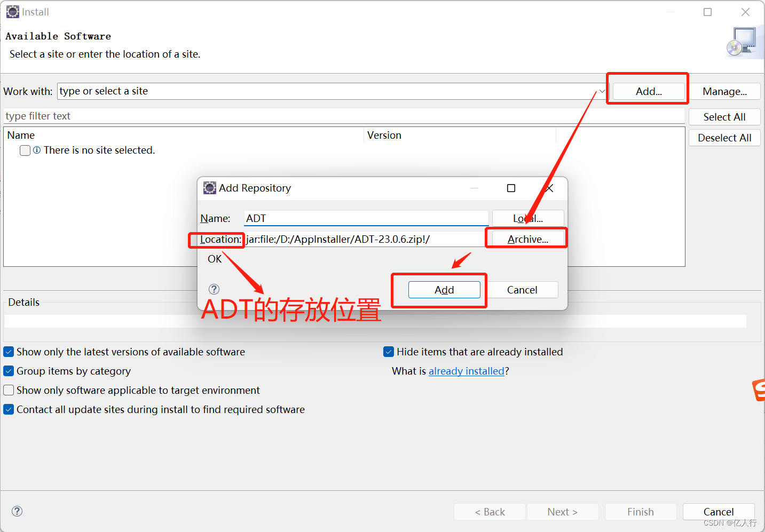The height and width of the screenshot is (532, 765).
Task: Expand the Work with site dropdown
Action: click(x=602, y=91)
